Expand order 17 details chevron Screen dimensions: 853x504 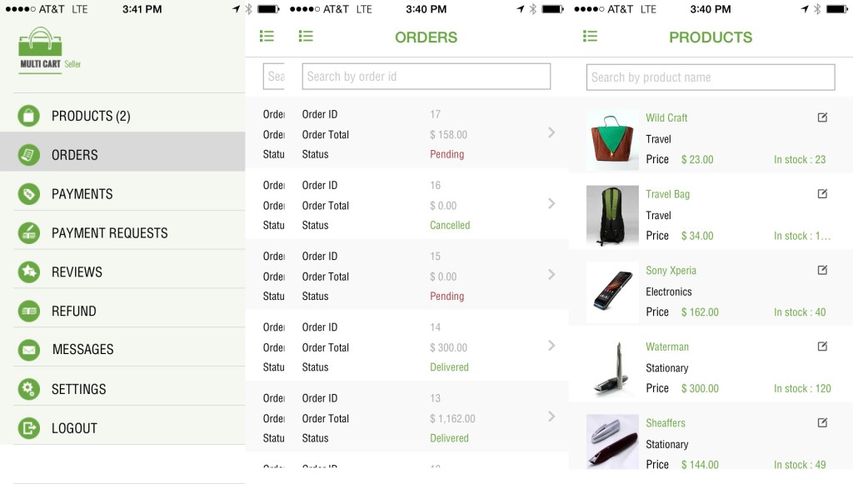pos(551,132)
